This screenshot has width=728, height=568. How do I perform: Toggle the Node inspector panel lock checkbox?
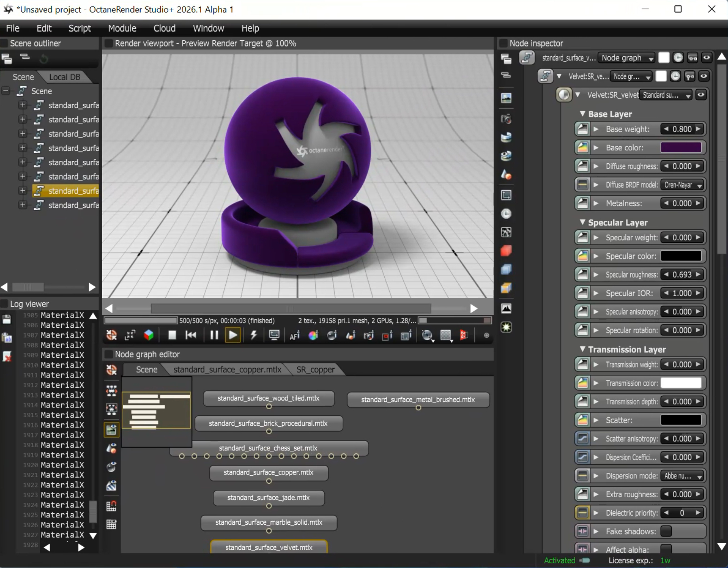[503, 43]
